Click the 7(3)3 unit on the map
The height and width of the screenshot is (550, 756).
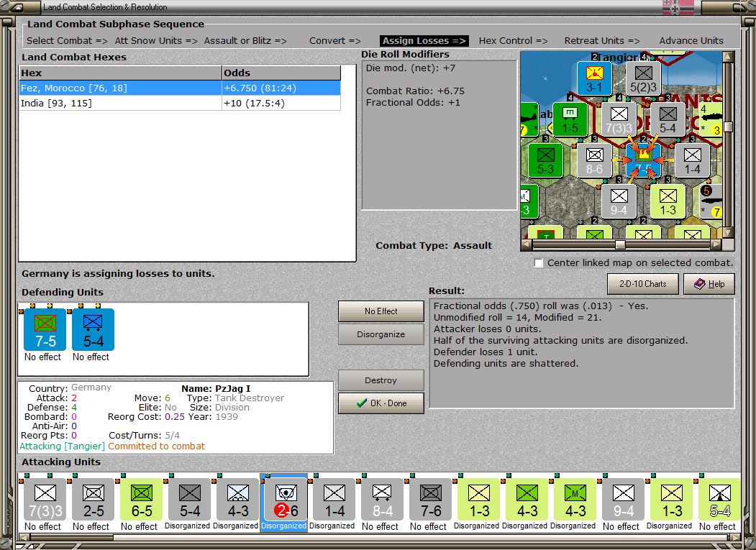point(619,119)
